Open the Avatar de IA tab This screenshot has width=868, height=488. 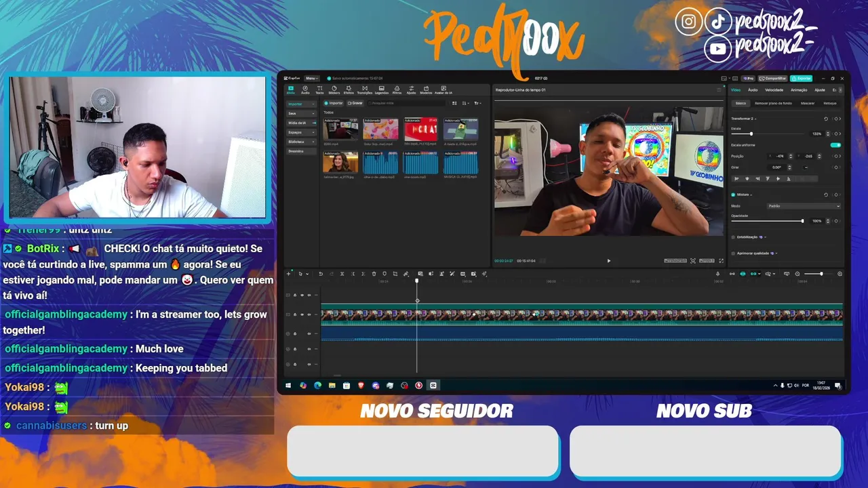pos(443,90)
